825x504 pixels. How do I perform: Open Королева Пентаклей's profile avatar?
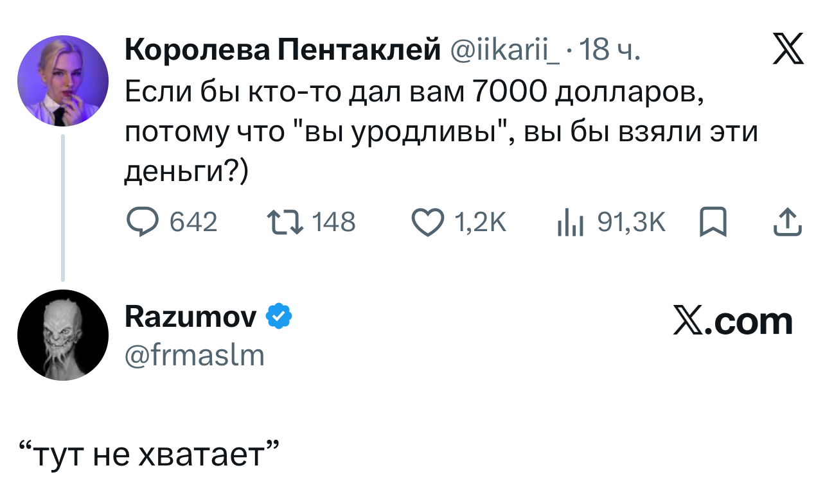pos(63,80)
